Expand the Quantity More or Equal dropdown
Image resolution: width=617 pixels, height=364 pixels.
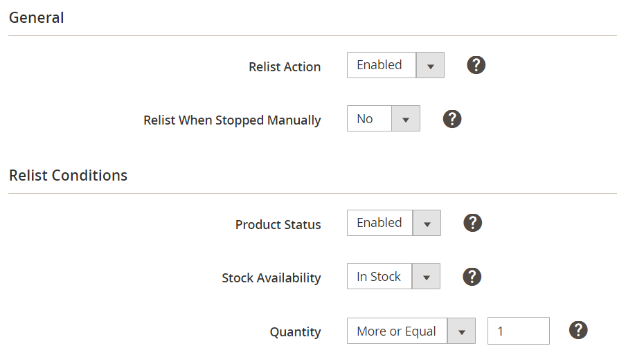tap(411, 331)
